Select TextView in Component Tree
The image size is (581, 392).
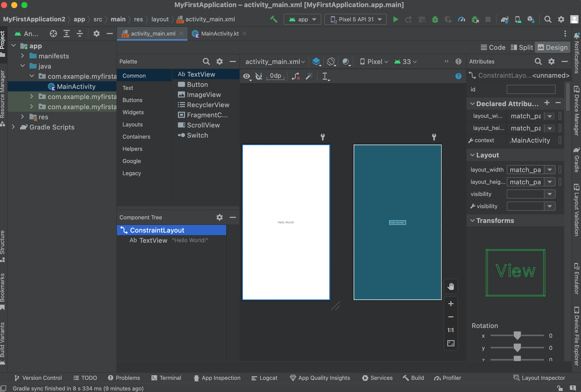[x=172, y=240]
